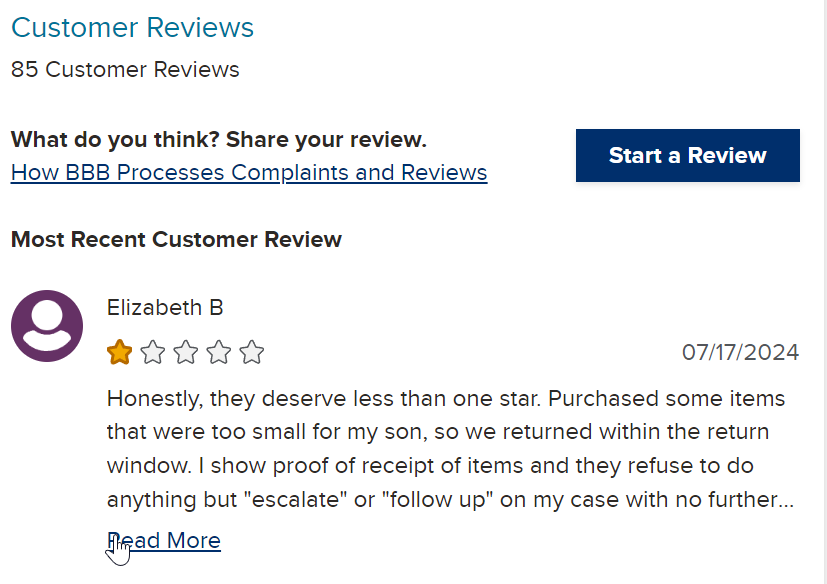Click the 'What do you think? Share your review.' text
Viewport: 827px width, 584px height.
click(x=219, y=140)
